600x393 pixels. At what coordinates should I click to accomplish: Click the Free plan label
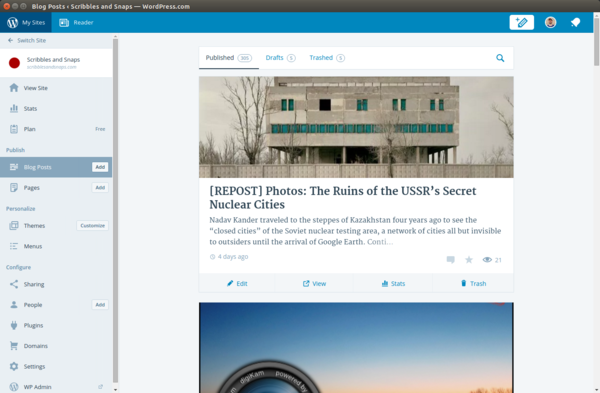pos(100,129)
